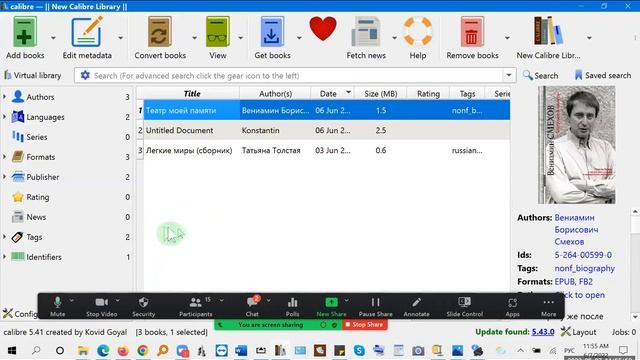Screen dimensions: 640x360
Task: Click the search gear icon for advanced search
Action: (x=85, y=76)
